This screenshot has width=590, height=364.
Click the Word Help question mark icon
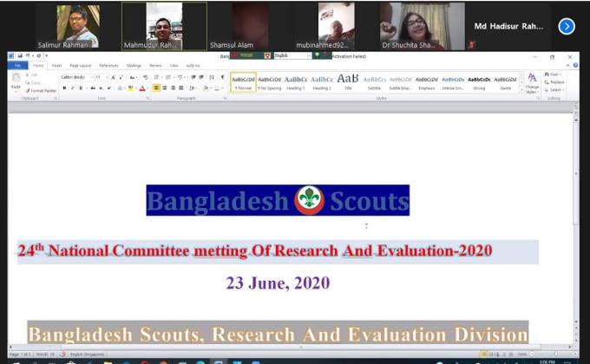(574, 65)
